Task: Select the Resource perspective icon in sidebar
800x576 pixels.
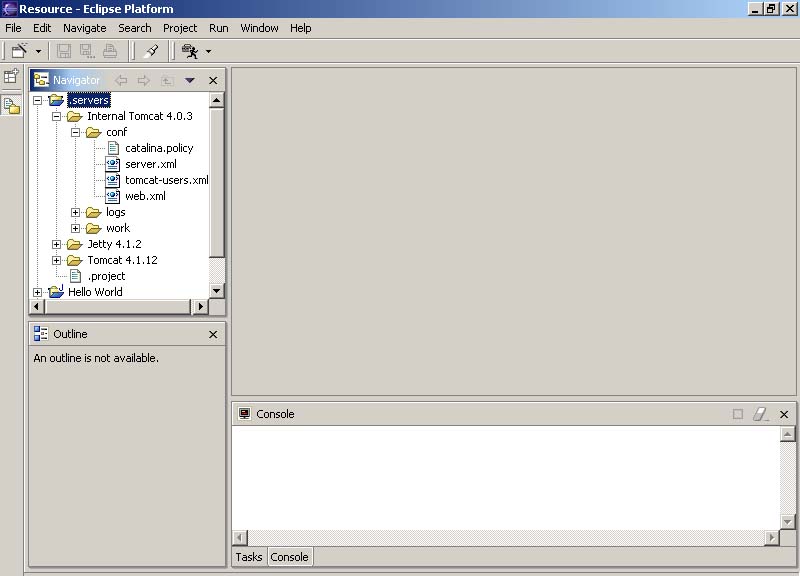Action: [x=11, y=106]
